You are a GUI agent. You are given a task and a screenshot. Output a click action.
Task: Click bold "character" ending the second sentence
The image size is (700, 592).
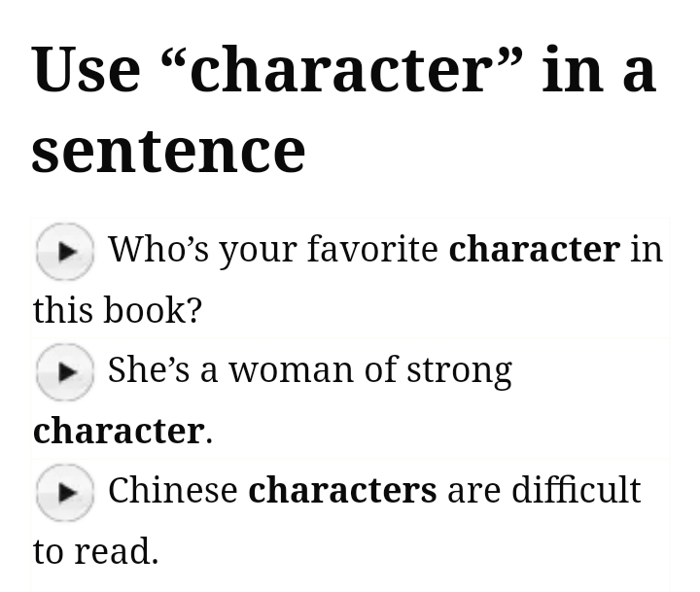(119, 431)
